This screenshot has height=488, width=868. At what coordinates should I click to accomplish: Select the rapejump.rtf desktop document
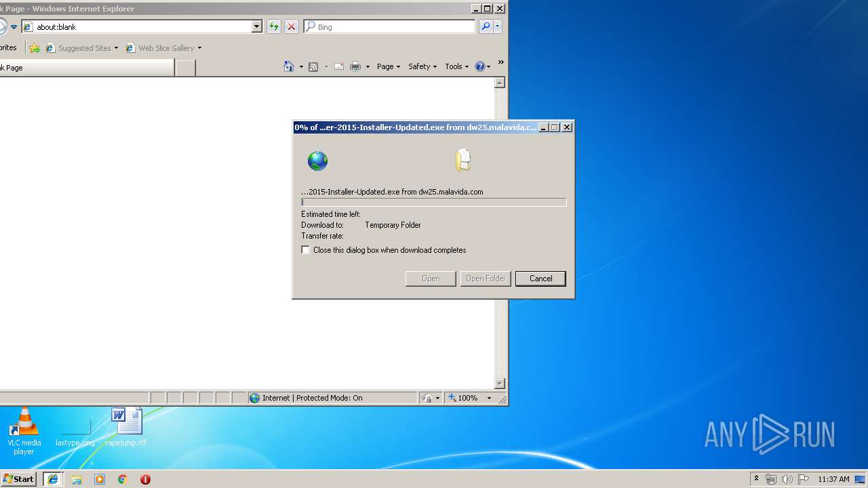(x=126, y=427)
